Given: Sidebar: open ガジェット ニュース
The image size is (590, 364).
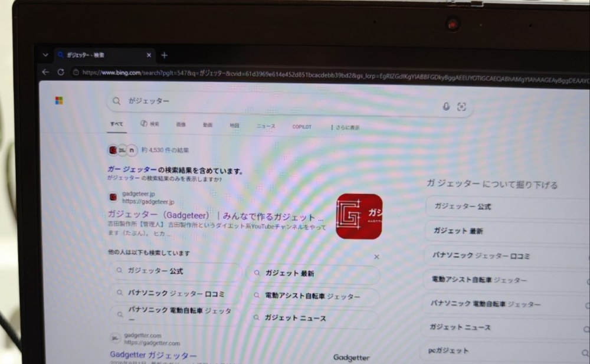Looking at the screenshot, I should tap(505, 327).
